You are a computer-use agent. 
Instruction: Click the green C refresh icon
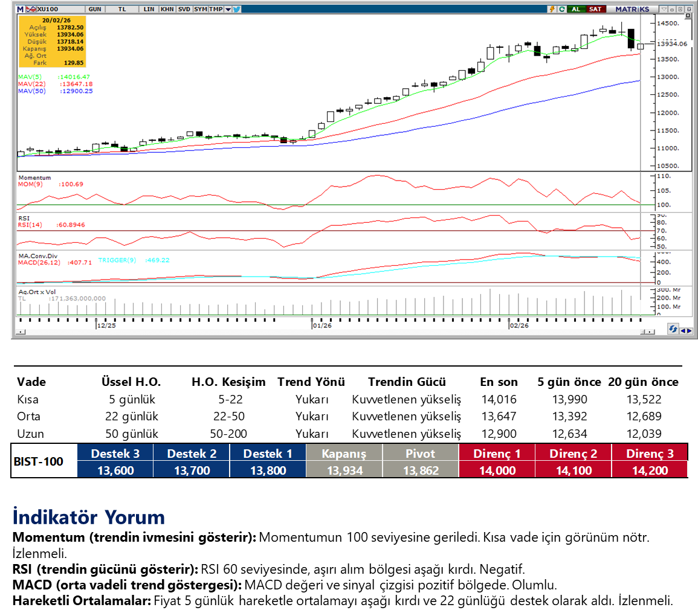tap(562, 9)
